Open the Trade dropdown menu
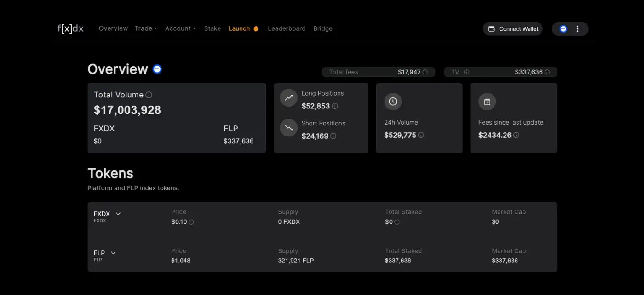 pos(145,28)
